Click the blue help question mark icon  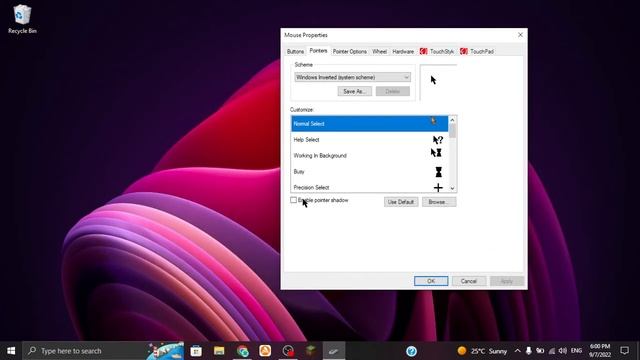(411, 351)
